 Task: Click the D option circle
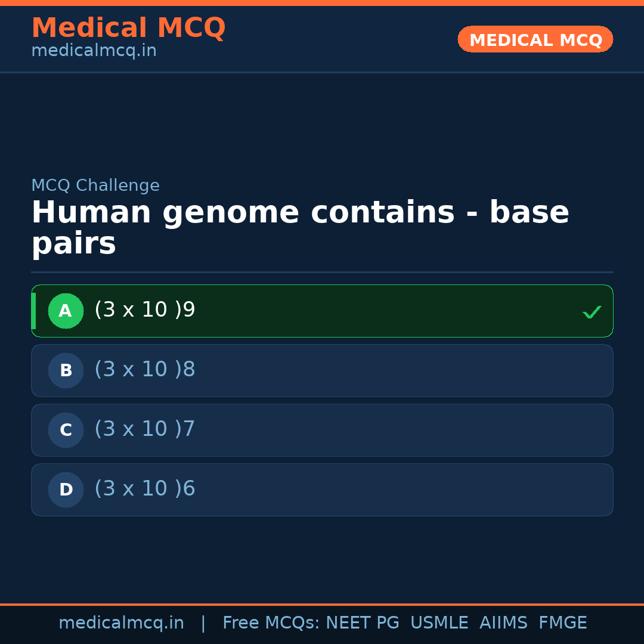[66, 490]
